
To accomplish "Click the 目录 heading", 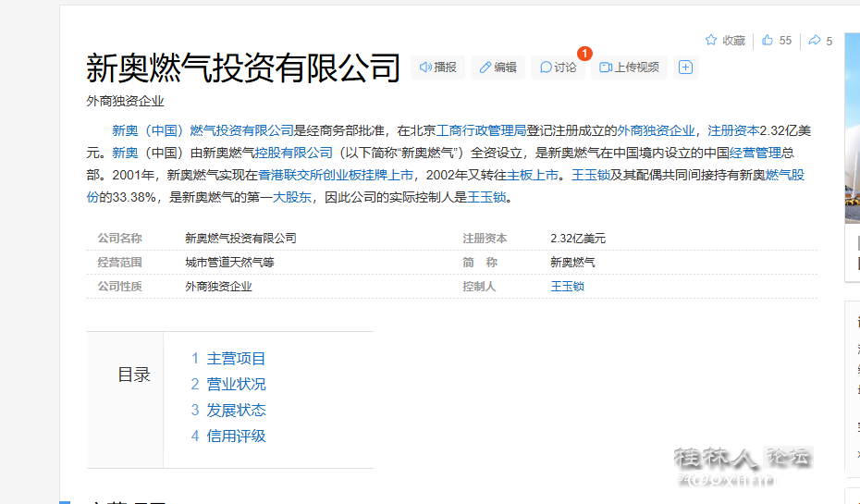I will 134,375.
